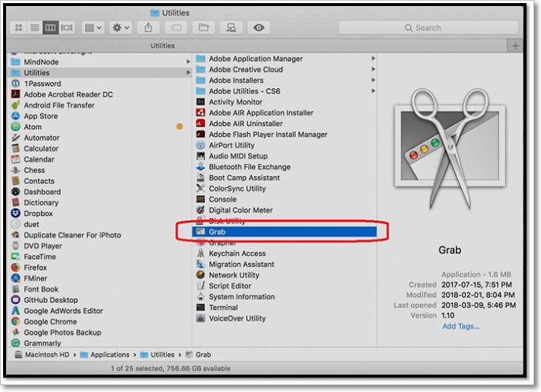Select Adobe Acrobat Reader DC icon
This screenshot has width=541, height=392.
(x=15, y=94)
